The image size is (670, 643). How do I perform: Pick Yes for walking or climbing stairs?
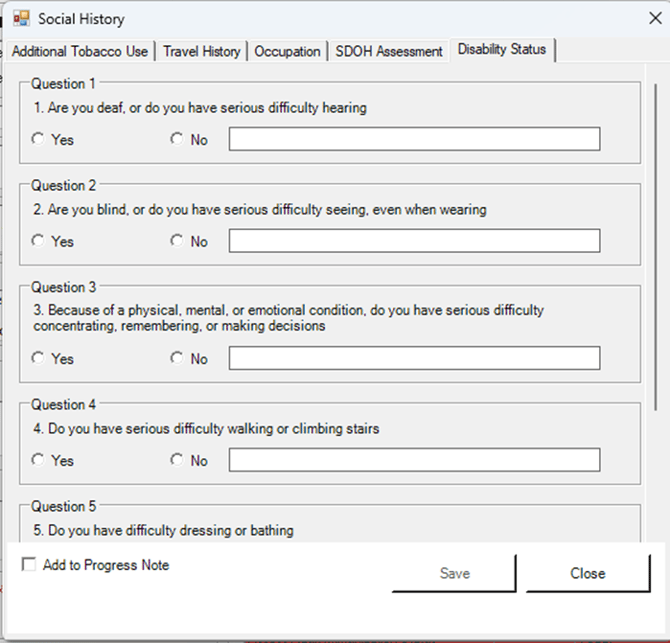click(x=38, y=460)
